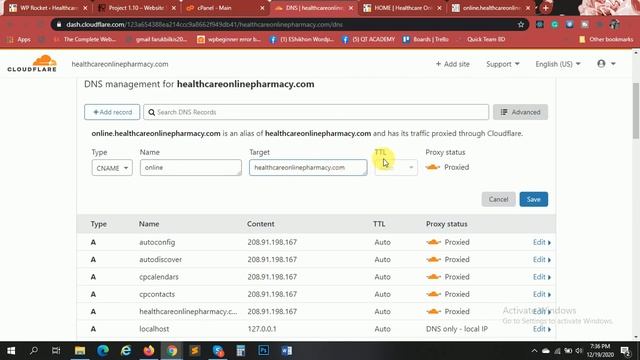The width and height of the screenshot is (640, 360).
Task: Click orange cloud icon for cpcontacts record
Action: tap(433, 294)
